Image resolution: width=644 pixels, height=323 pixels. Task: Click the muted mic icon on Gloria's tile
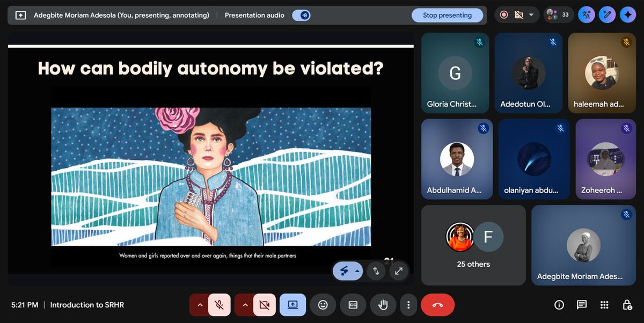(479, 42)
